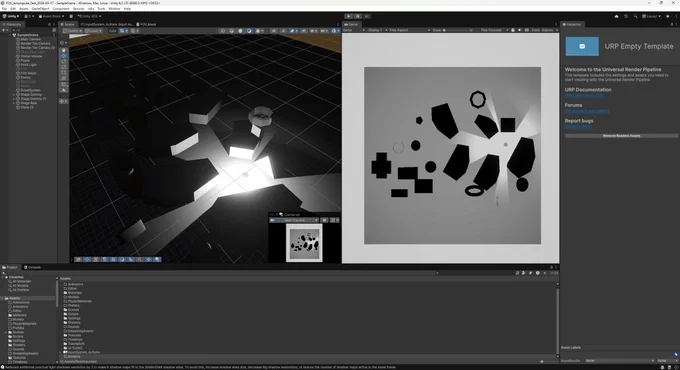Select the Rect tool in Scene overlay
The image size is (680, 370).
click(x=64, y=73)
